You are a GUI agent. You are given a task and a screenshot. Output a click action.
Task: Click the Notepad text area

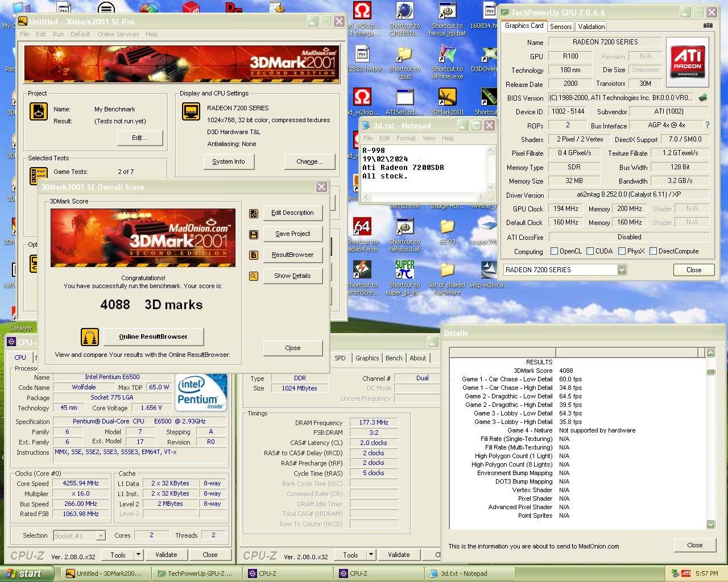pyautogui.click(x=424, y=168)
